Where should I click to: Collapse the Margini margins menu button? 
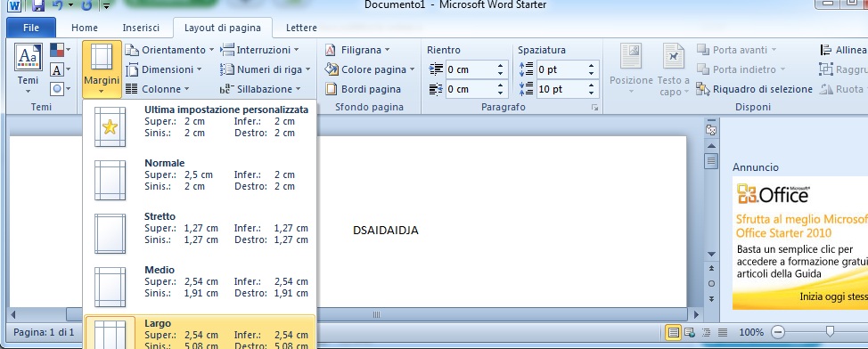click(x=102, y=69)
